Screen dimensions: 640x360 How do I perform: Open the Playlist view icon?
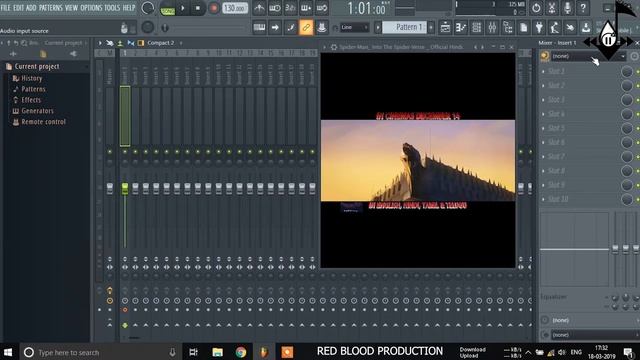pos(445,27)
